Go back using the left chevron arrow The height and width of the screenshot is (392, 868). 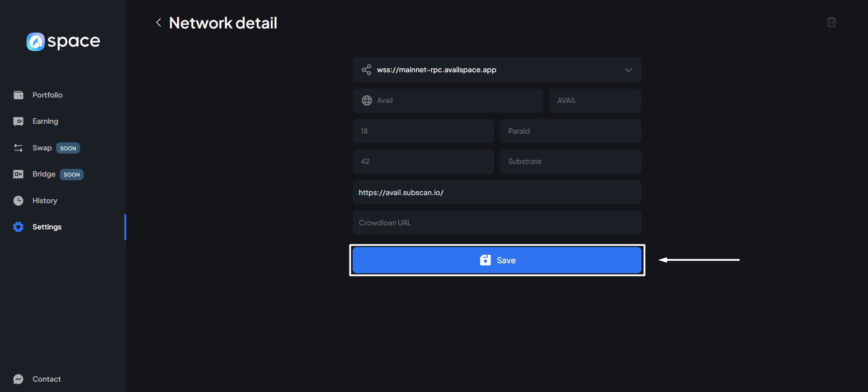[x=159, y=23]
